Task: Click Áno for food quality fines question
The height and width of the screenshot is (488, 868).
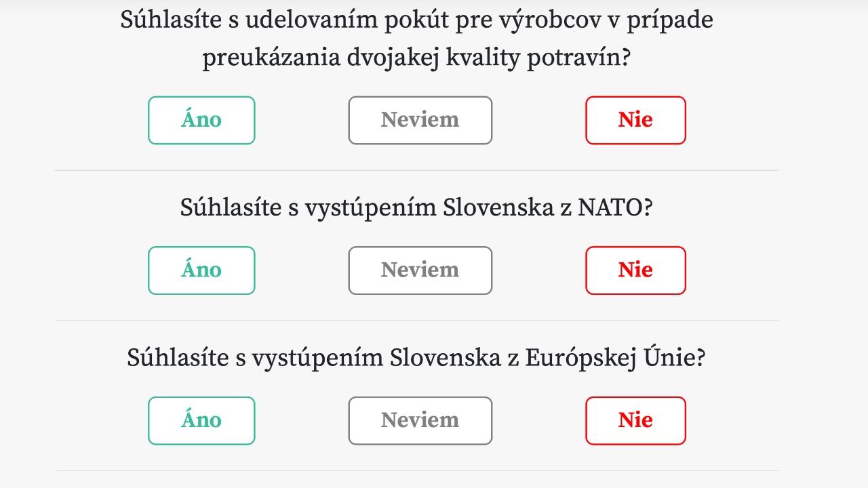Action: coord(201,120)
